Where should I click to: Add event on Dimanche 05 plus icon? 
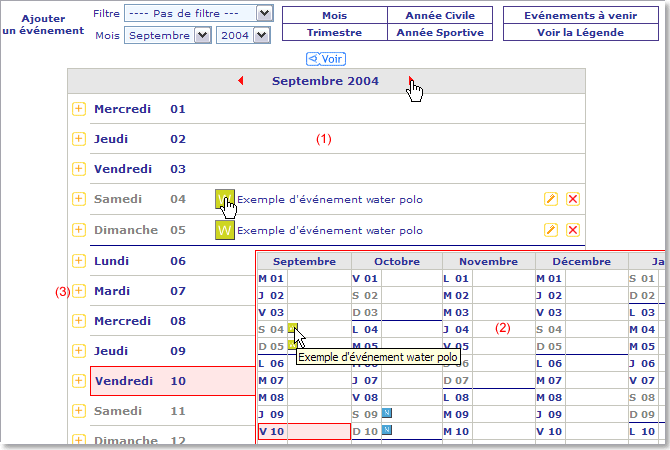pos(79,230)
